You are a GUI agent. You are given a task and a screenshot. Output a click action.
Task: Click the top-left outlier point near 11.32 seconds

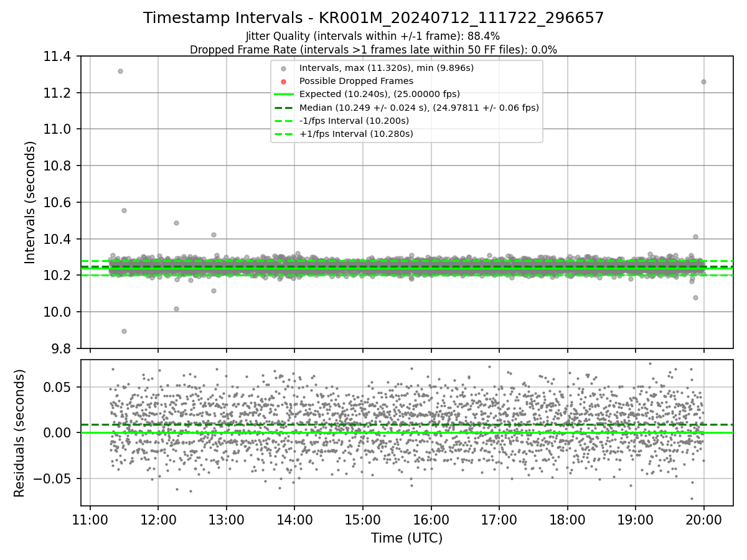click(x=120, y=71)
